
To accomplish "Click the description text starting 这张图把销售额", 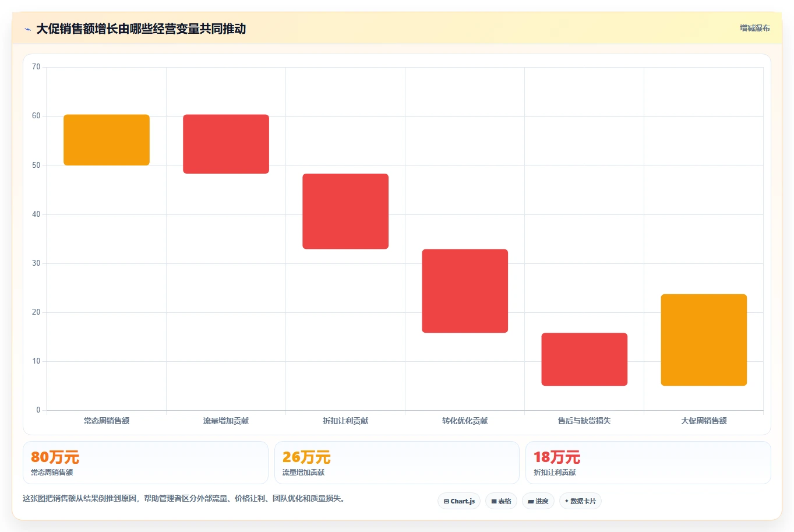I will [183, 499].
